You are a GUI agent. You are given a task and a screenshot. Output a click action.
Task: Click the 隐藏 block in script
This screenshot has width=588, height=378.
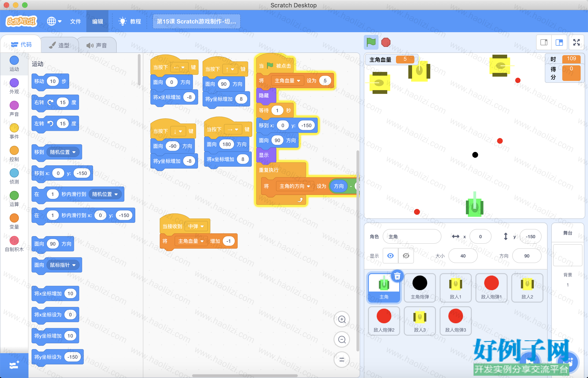[x=266, y=96]
